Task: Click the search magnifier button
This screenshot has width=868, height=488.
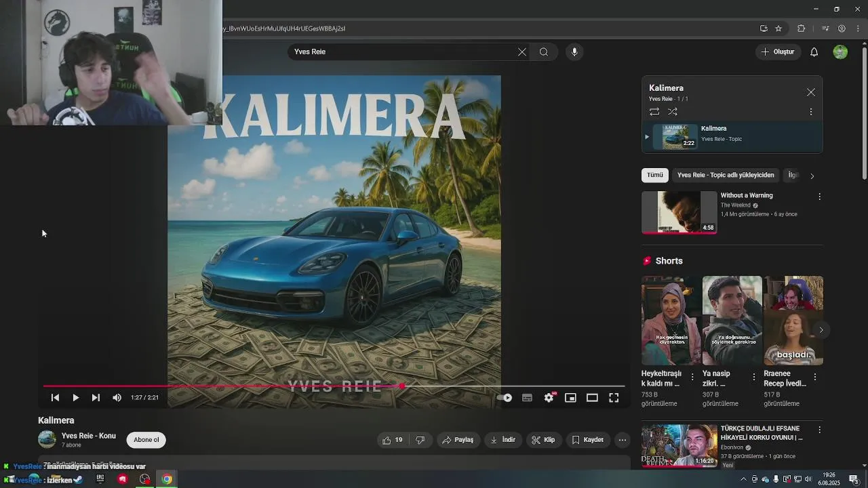Action: pos(544,52)
